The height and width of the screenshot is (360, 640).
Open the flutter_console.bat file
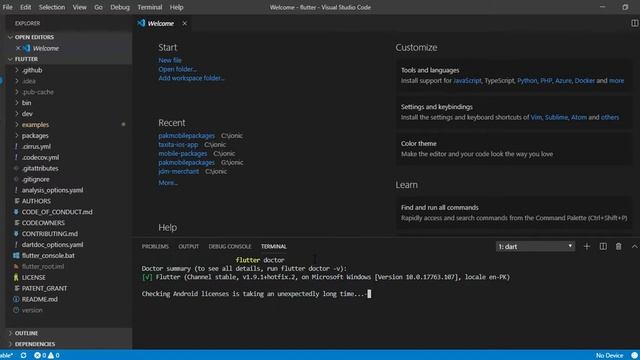[48, 256]
